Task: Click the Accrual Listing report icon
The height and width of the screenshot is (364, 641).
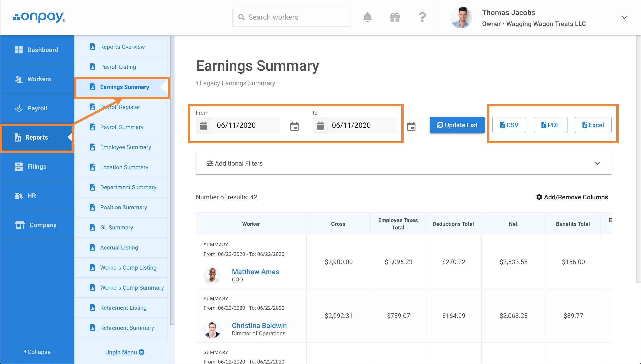Action: pyautogui.click(x=93, y=247)
